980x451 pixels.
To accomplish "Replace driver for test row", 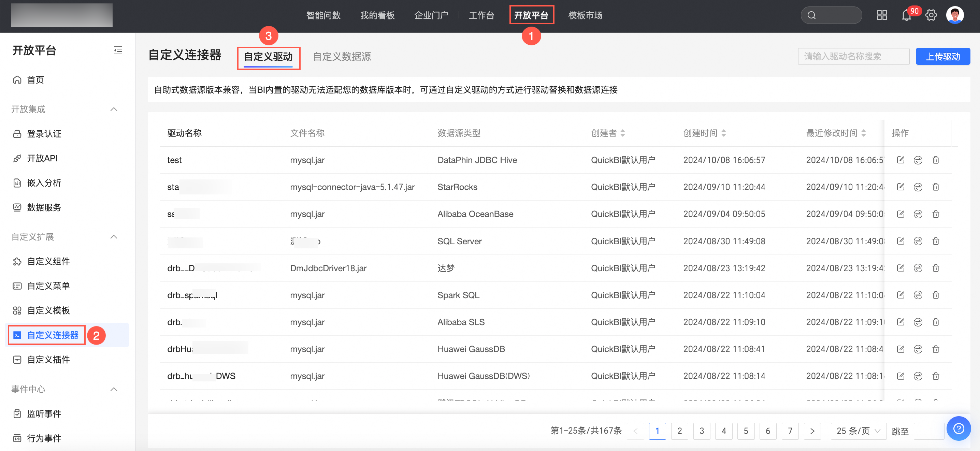I will click(918, 160).
